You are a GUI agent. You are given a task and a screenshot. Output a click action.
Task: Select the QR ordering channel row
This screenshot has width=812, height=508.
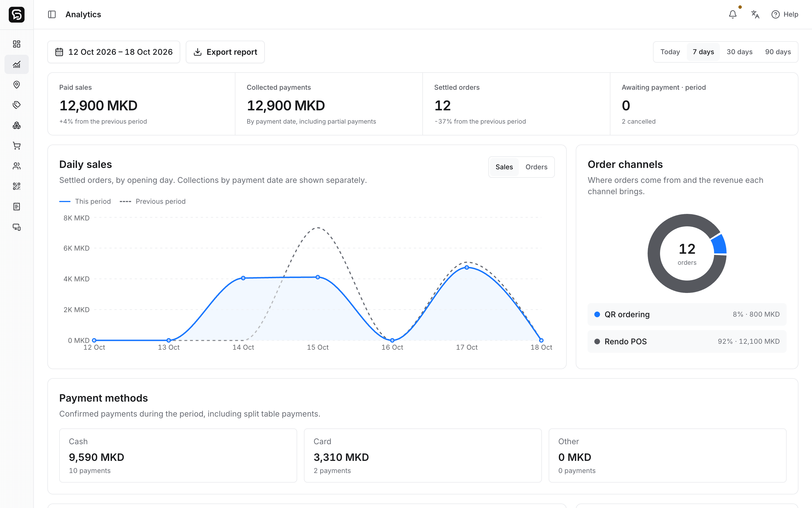click(687, 314)
